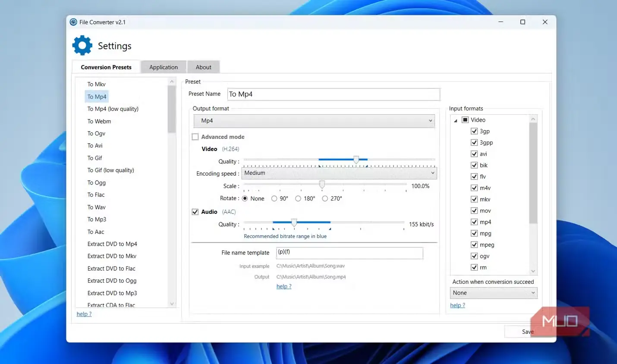Select the To Ogv preset

[96, 133]
